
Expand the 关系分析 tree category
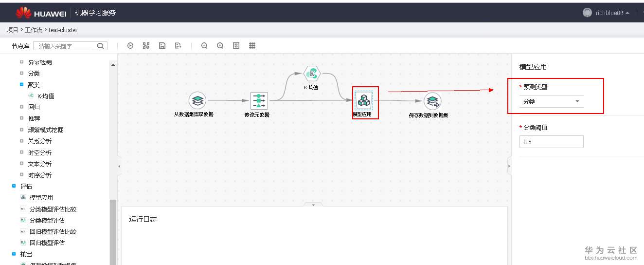(x=21, y=141)
